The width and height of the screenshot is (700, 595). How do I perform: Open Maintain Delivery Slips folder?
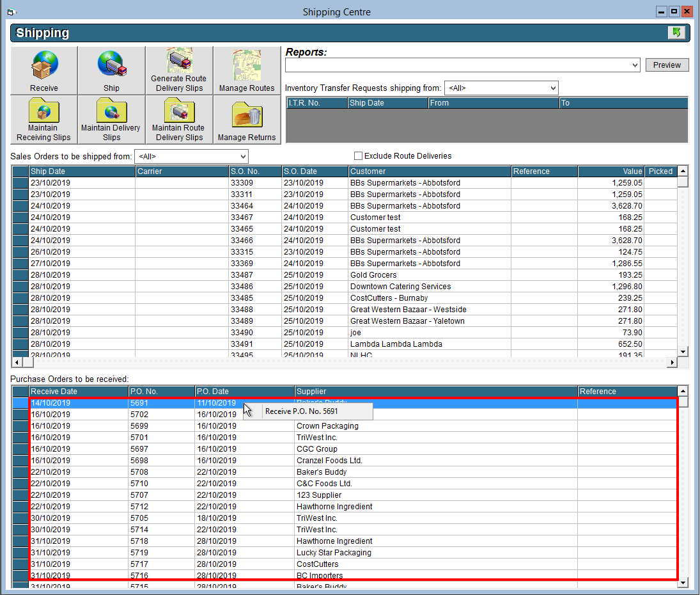pos(112,120)
